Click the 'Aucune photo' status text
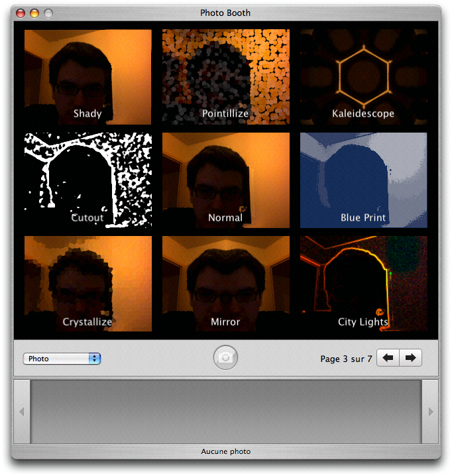Viewport: 452px width, 476px height. [226, 451]
